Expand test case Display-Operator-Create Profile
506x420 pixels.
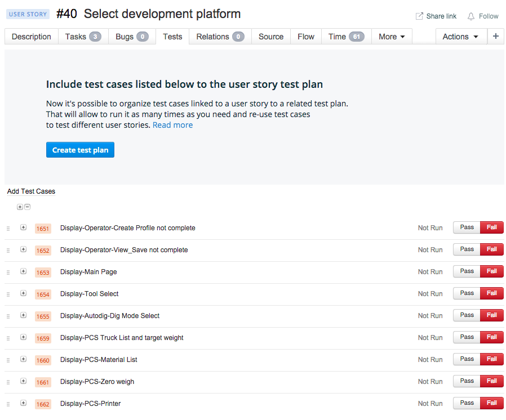pyautogui.click(x=23, y=227)
